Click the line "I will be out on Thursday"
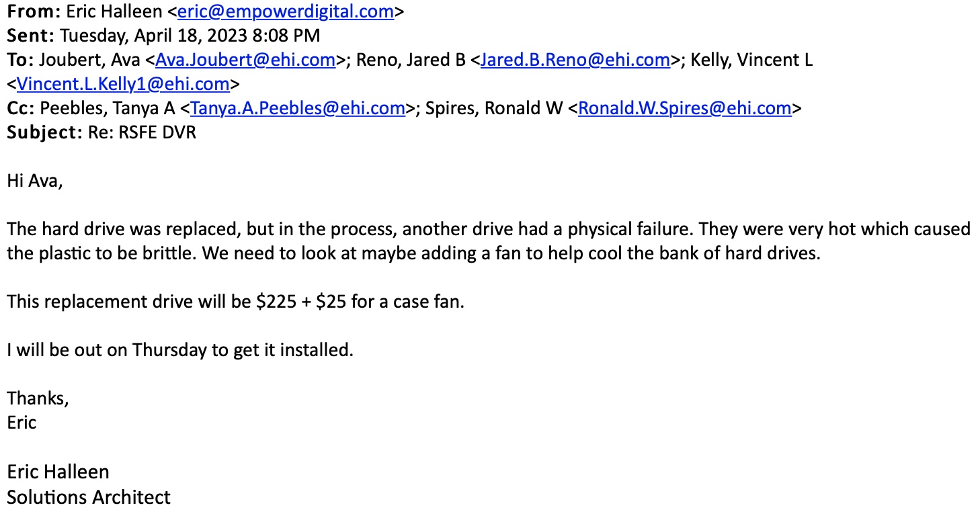This screenshot has height=516, width=980. click(x=179, y=350)
